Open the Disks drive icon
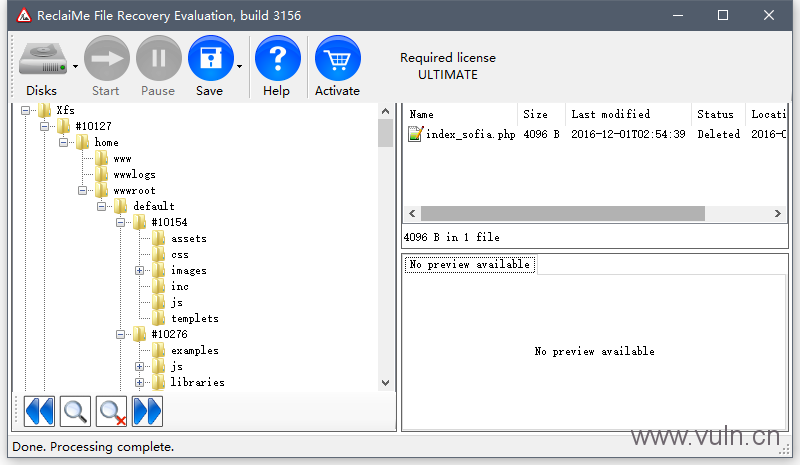The image size is (800, 465). click(x=43, y=59)
